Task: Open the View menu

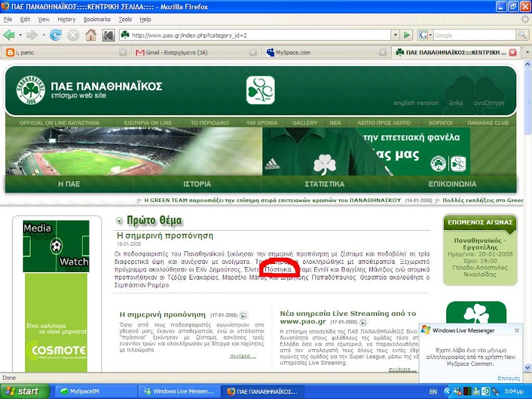Action: coord(44,19)
